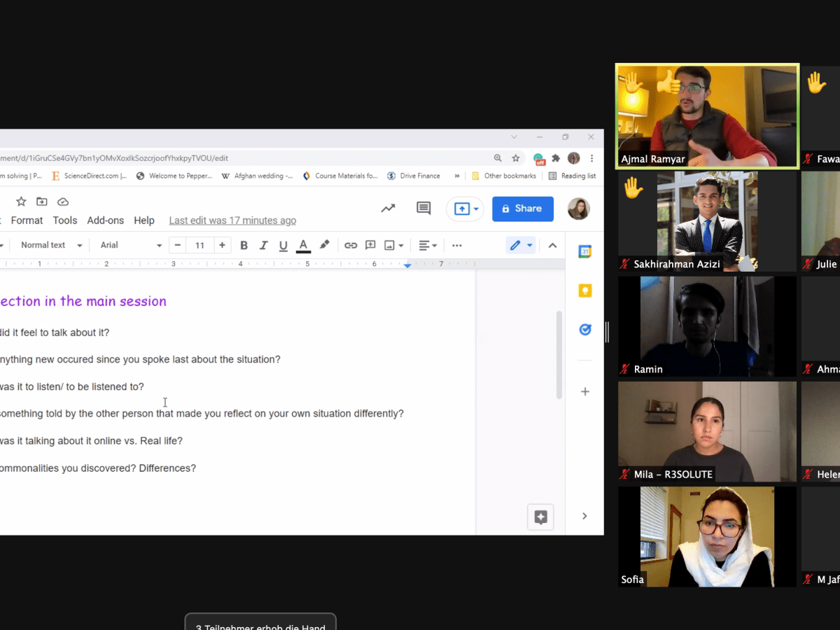Toggle italic formatting in the toolbar
The image size is (840, 630).
263,245
